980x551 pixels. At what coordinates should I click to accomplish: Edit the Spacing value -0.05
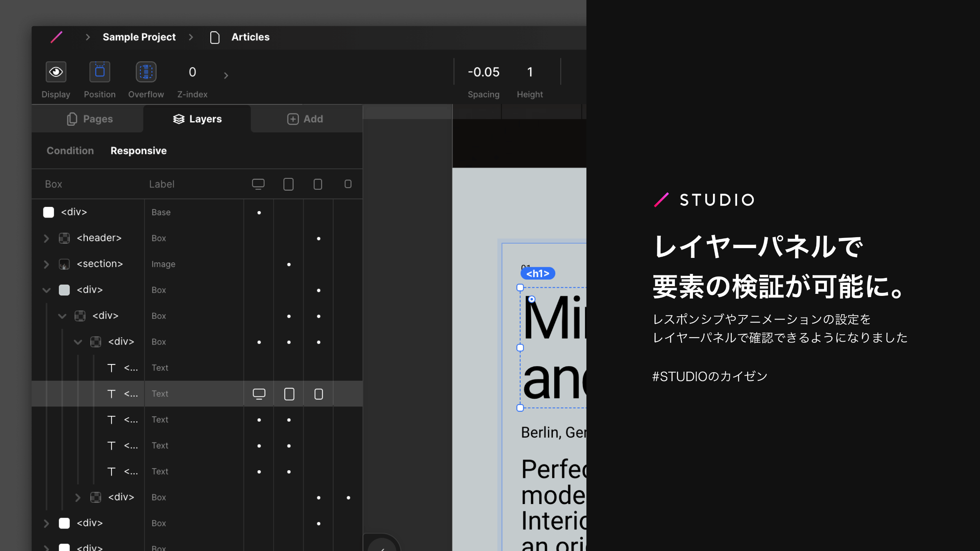[x=483, y=72]
